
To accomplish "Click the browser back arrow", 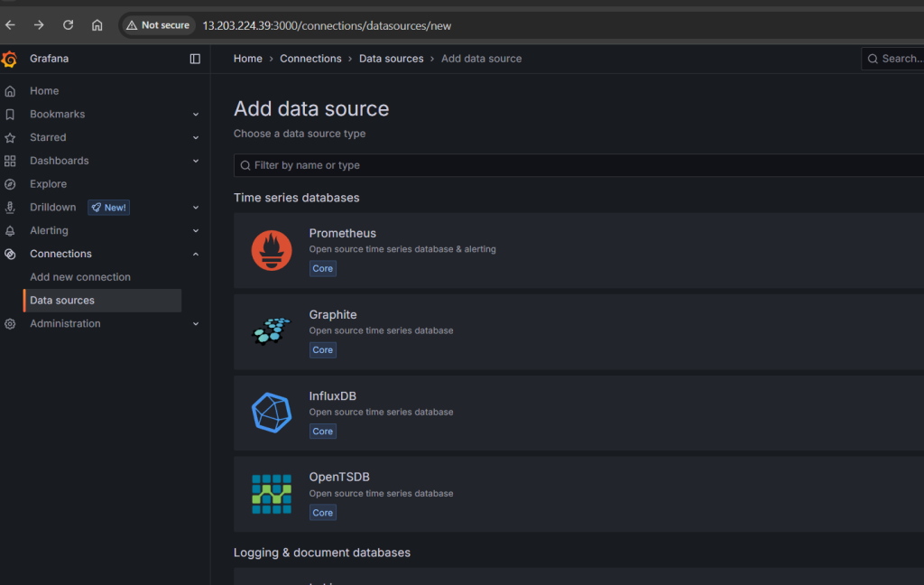I will click(x=10, y=25).
